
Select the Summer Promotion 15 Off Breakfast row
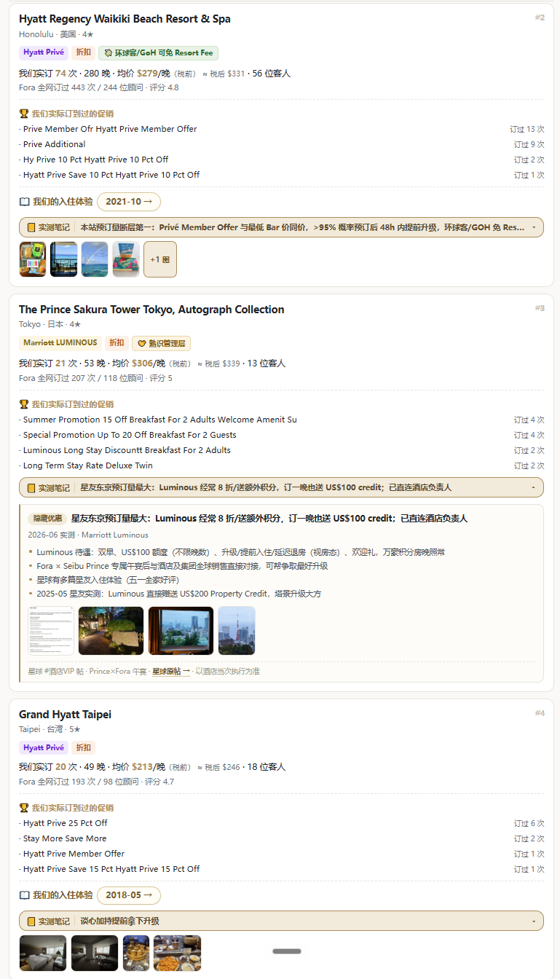[281, 420]
